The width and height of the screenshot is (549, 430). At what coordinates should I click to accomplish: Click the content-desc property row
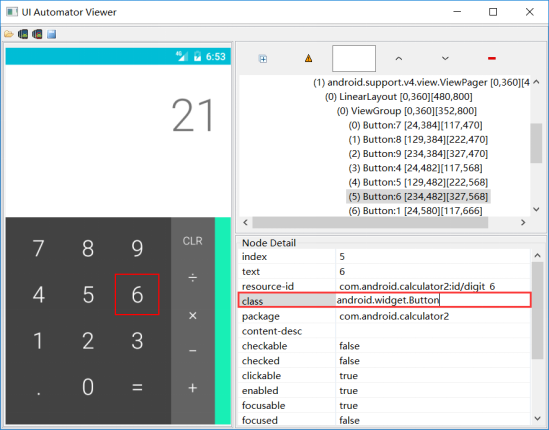[384, 331]
